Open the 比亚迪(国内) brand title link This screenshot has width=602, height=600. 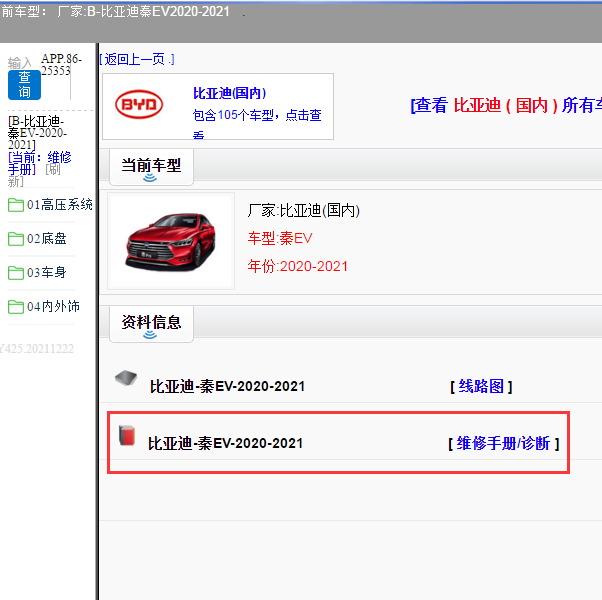[x=230, y=93]
